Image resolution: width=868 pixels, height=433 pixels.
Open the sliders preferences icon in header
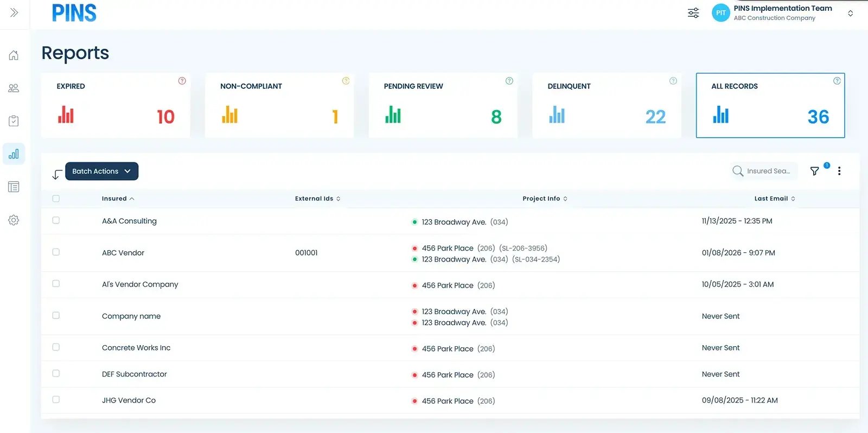(x=693, y=13)
